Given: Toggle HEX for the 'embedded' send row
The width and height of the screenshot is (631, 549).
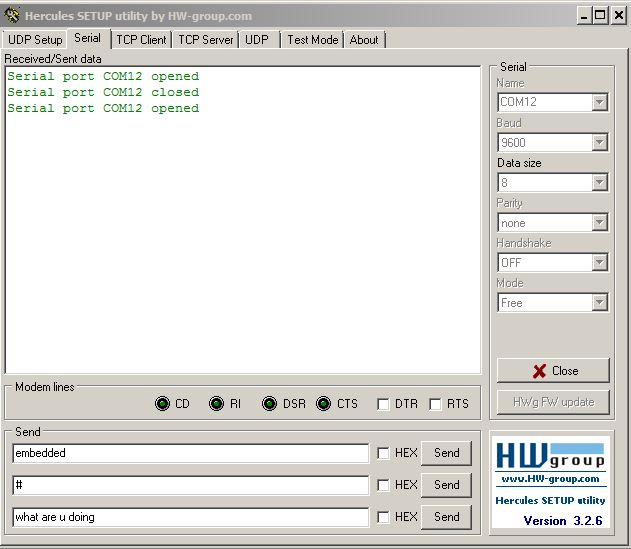Looking at the screenshot, I should 383,453.
